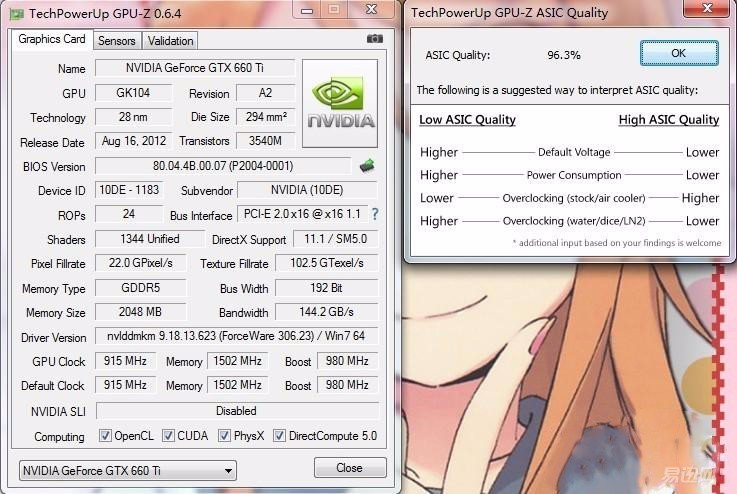Click the Release Date field Aug 16, 2012
The width and height of the screenshot is (737, 494).
pos(133,141)
